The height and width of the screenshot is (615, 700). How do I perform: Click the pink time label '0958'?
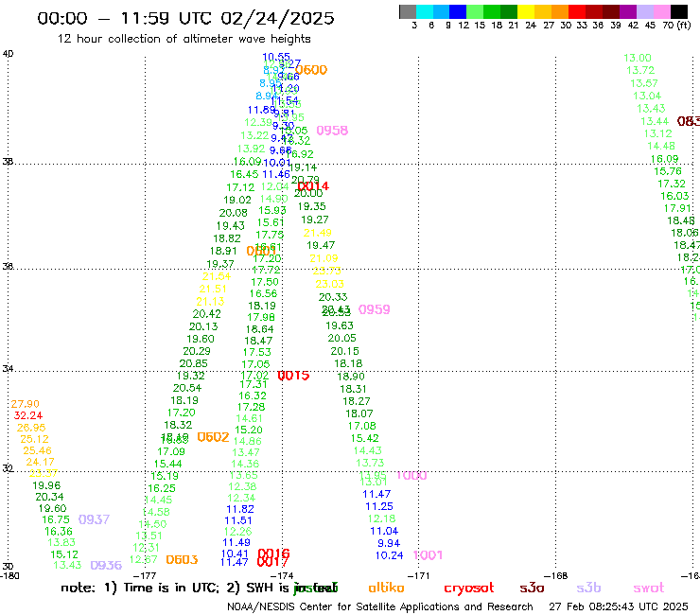[332, 131]
